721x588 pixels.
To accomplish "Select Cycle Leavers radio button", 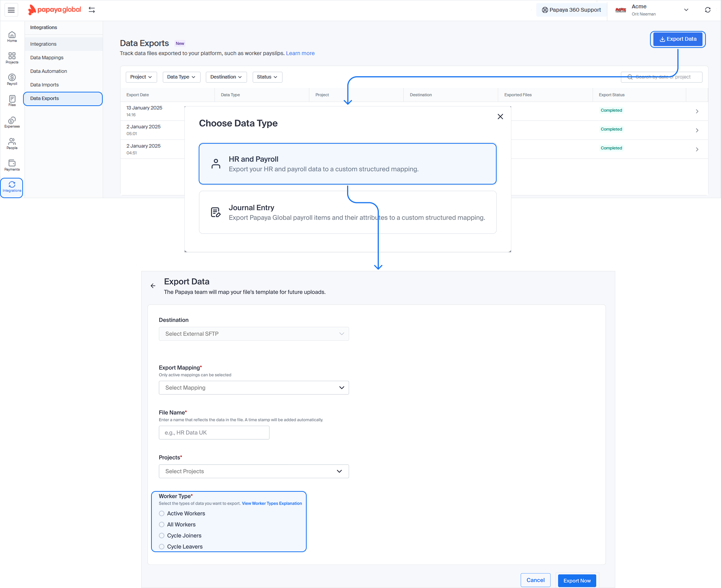I will click(162, 546).
